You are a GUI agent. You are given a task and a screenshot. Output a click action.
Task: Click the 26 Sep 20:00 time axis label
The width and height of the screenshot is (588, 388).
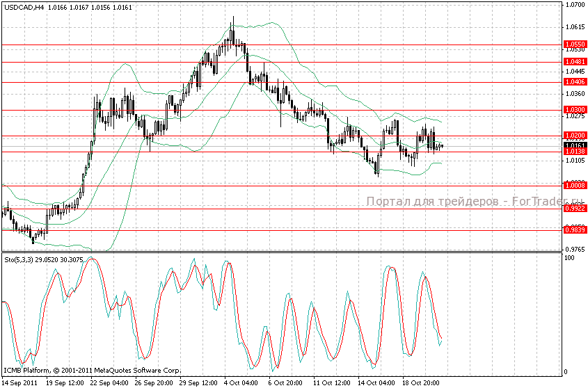pos(154,382)
